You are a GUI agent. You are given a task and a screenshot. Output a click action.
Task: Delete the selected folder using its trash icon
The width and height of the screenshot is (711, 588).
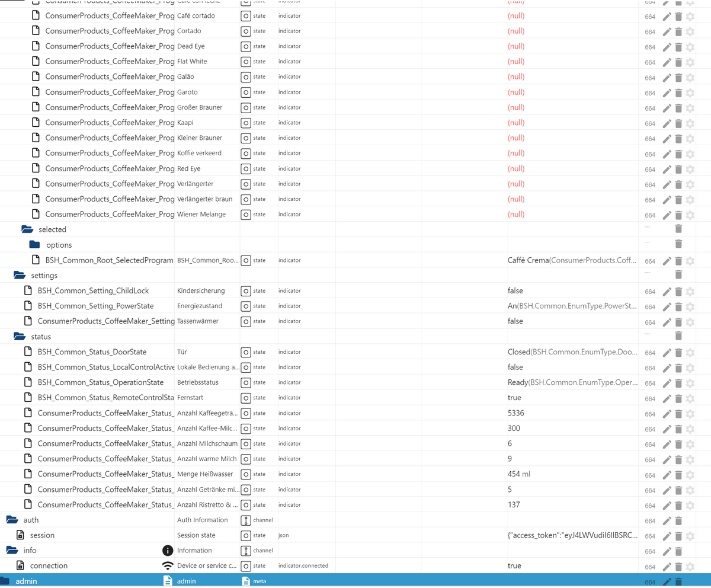pos(678,229)
